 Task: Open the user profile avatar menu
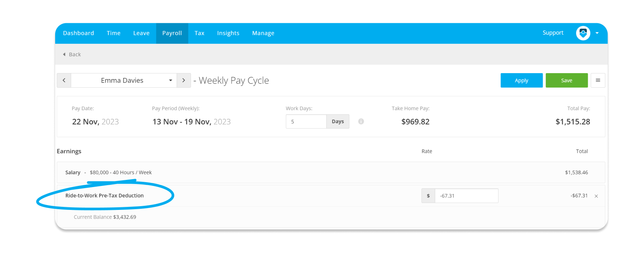583,33
